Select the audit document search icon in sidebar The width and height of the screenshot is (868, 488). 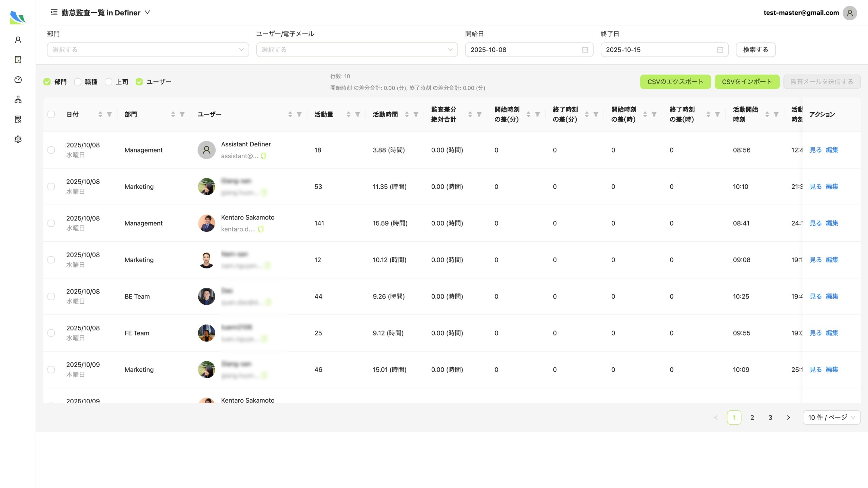[18, 60]
